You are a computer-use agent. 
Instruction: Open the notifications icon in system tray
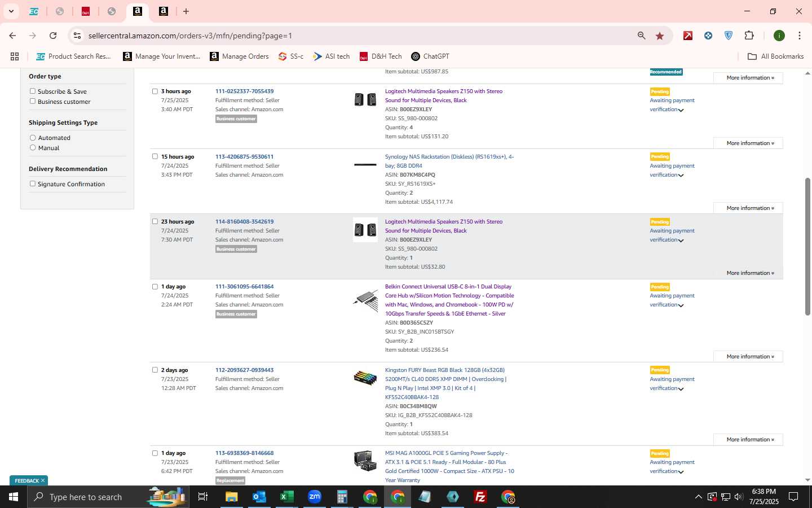[793, 497]
